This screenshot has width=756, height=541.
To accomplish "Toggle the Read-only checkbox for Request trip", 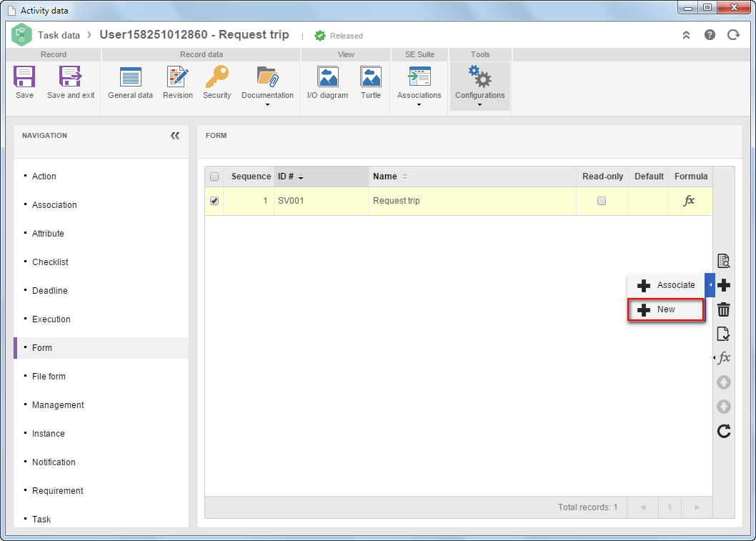I will click(602, 201).
